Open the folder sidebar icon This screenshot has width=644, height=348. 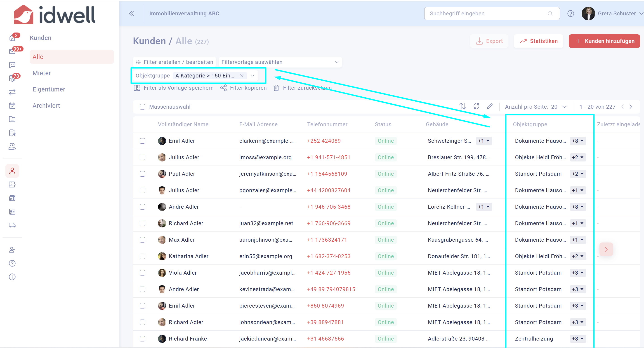pyautogui.click(x=12, y=119)
